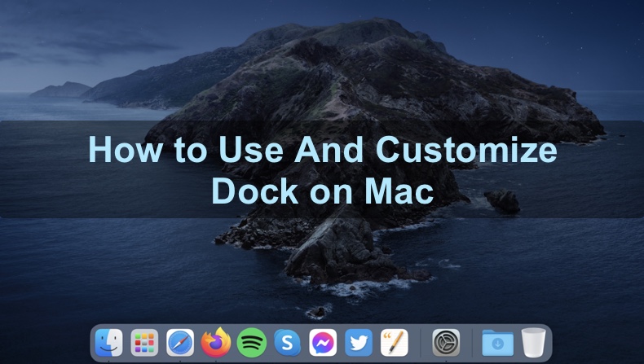Click the distant island on left horizon

click(x=61, y=90)
